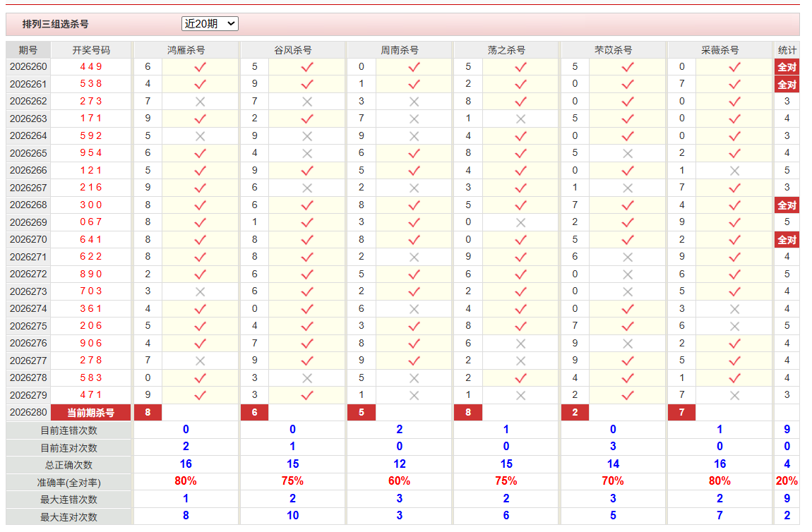Click the 排列三组选杀号 title
This screenshot has width=812, height=532.
(55, 24)
